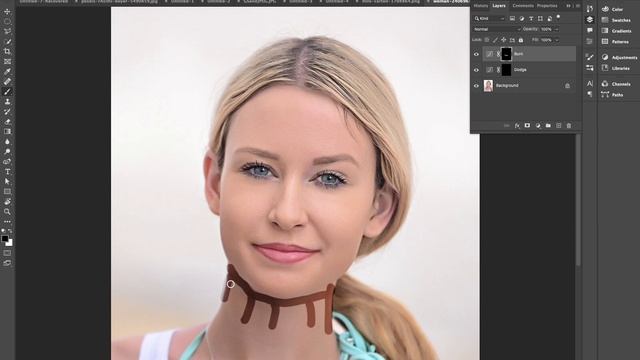
Task: Select the Path Selection tool
Action: click(7, 181)
